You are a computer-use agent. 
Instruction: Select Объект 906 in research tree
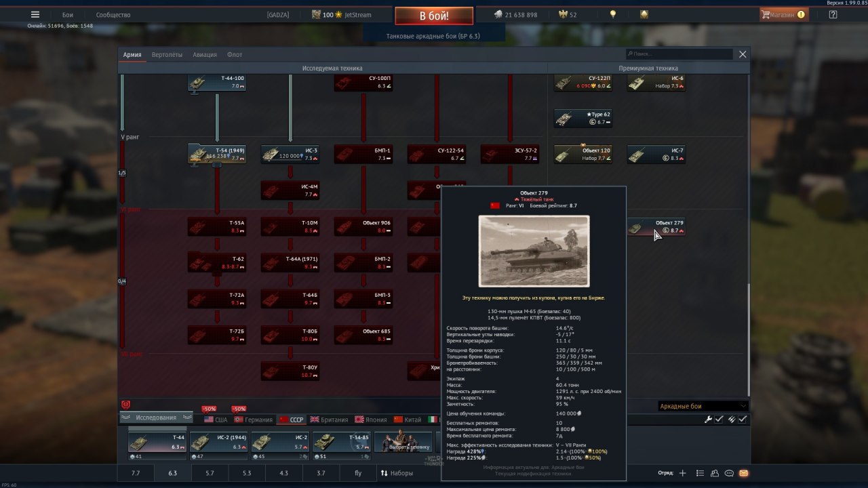pos(363,226)
